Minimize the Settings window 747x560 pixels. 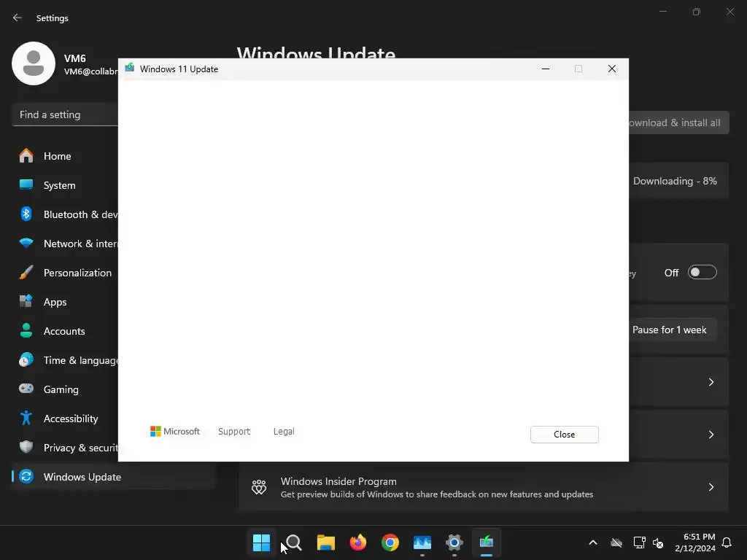coord(662,12)
